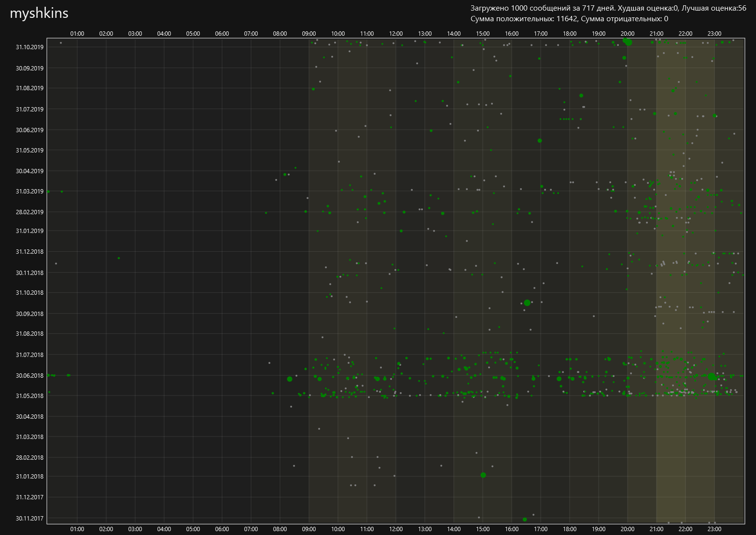
Task: Click the 31.05.2018 date label
Action: 29,396
